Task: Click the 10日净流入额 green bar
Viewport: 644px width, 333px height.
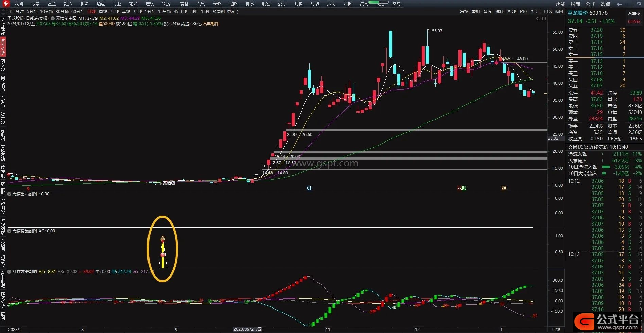Action: pos(606,167)
